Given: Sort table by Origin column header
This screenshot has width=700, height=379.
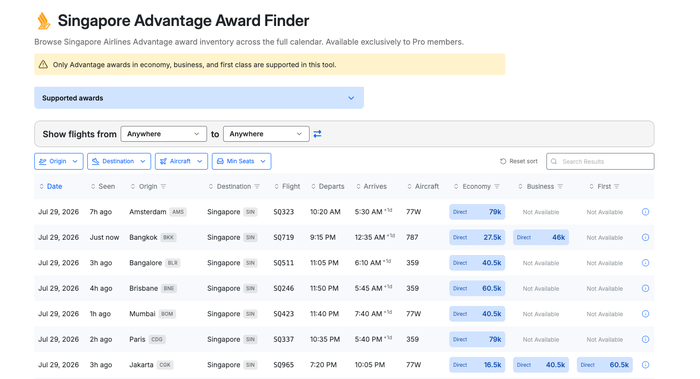Looking at the screenshot, I should point(144,187).
